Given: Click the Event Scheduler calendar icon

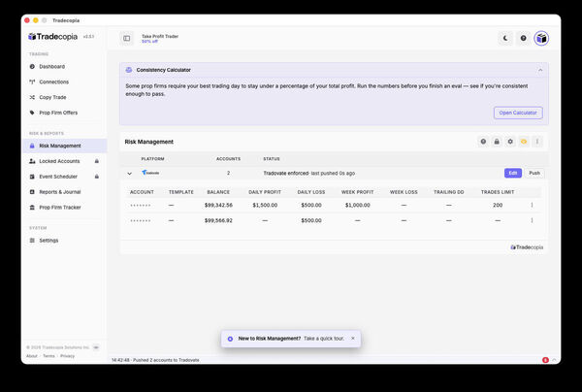Looking at the screenshot, I should [x=32, y=177].
